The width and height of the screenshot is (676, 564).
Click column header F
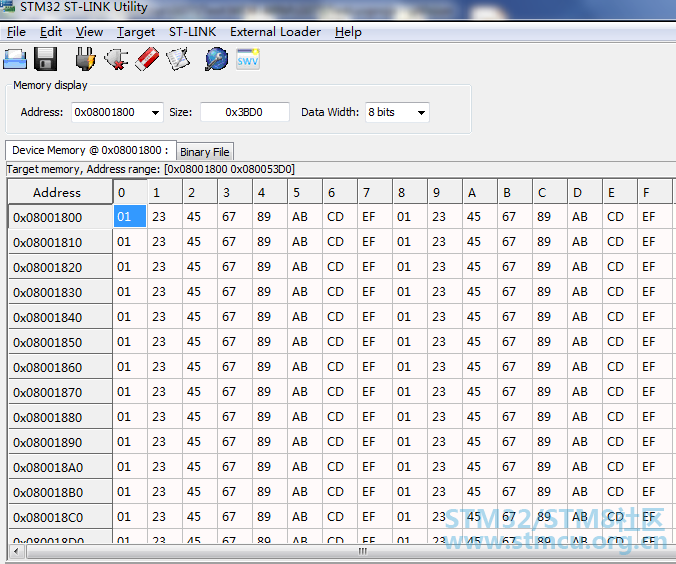pos(654,192)
